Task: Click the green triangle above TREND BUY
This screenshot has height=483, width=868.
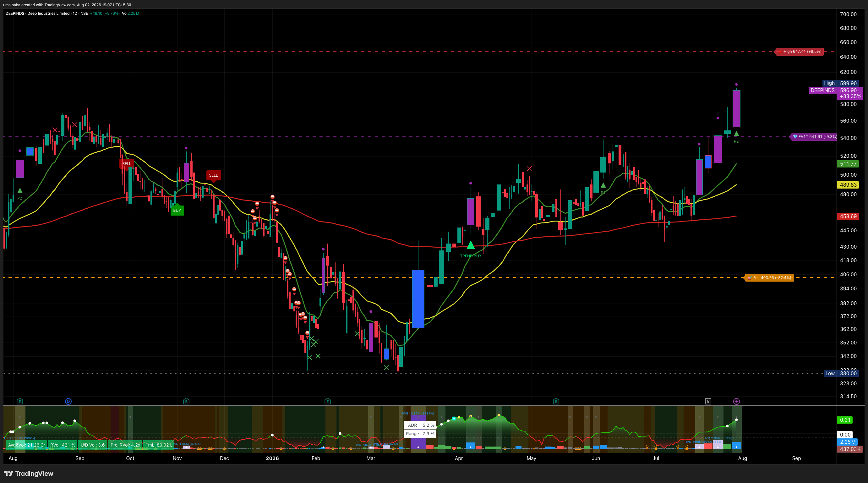Action: (471, 245)
